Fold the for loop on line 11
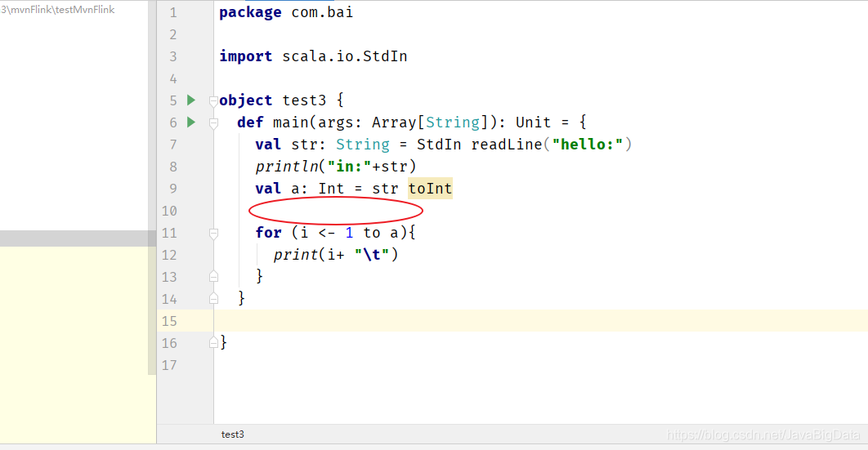The height and width of the screenshot is (450, 868). 213,234
